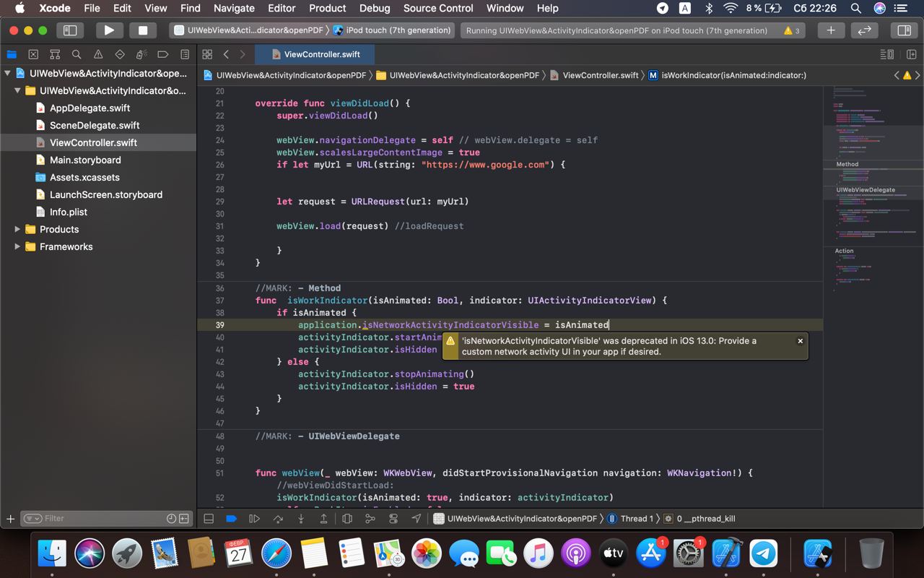
Task: Stop the running app with Stop button
Action: click(143, 30)
